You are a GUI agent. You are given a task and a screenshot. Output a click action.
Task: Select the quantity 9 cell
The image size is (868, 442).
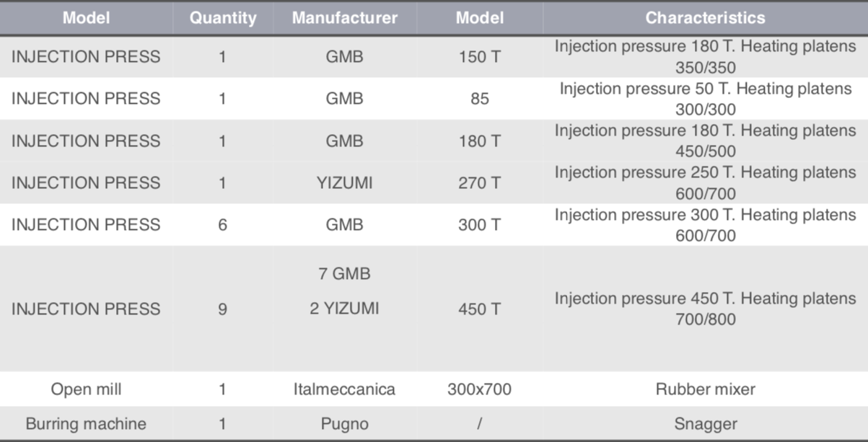[x=222, y=309]
